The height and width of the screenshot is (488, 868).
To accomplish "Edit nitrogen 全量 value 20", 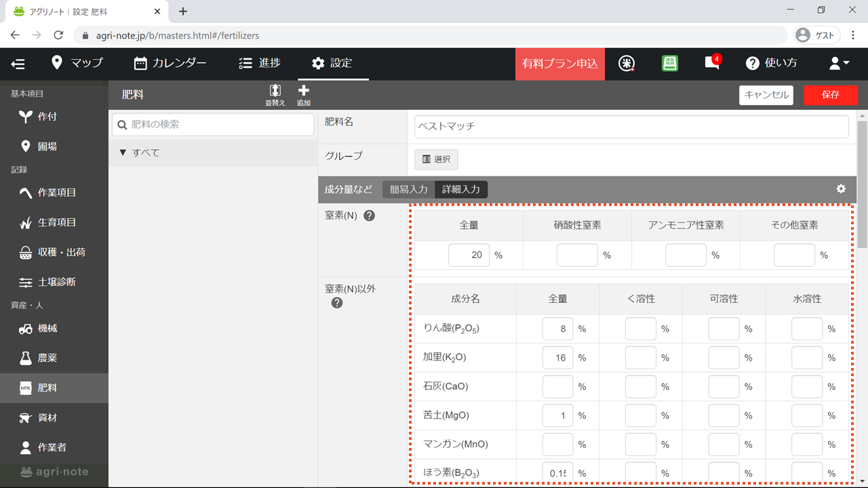I will (x=469, y=255).
